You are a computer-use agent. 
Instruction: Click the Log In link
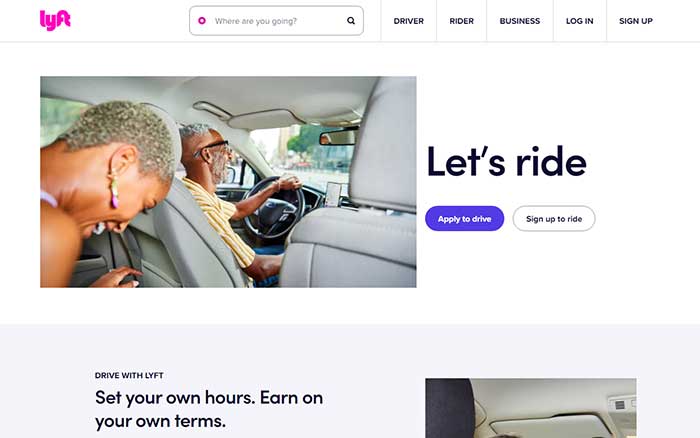[579, 21]
